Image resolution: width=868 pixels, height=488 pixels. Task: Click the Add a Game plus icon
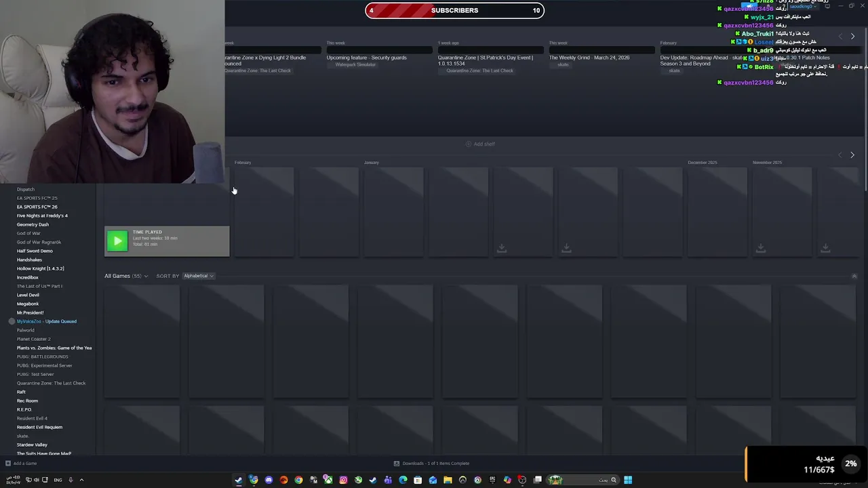(8, 464)
